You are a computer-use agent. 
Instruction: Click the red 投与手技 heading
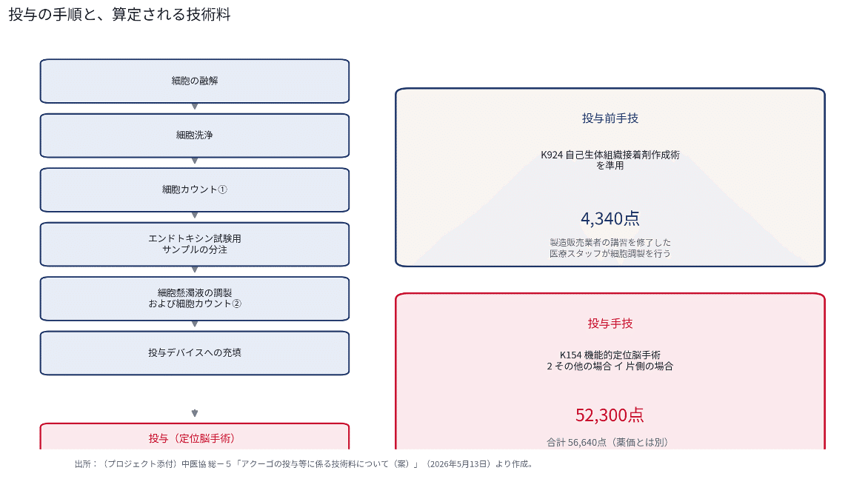click(x=610, y=324)
